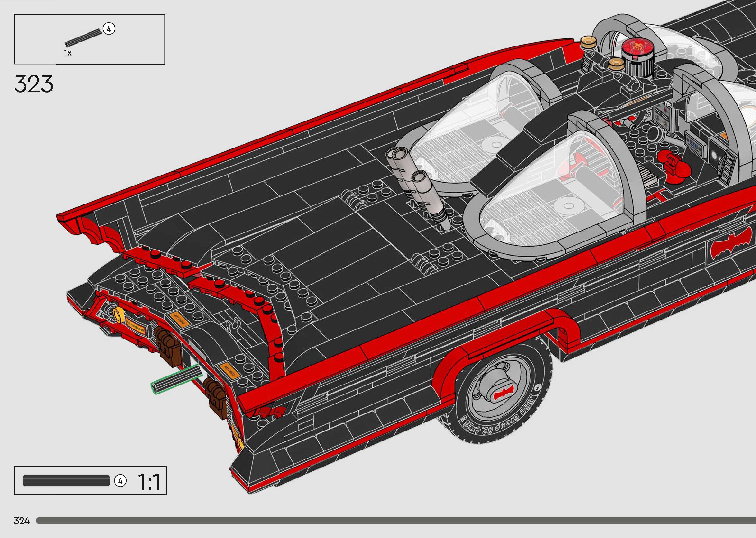
Task: Click the grey progress bar at the bottom
Action: pos(396,521)
